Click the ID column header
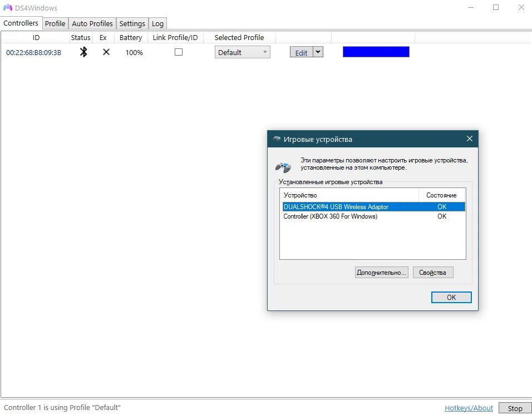This screenshot has width=532, height=415. coord(36,38)
